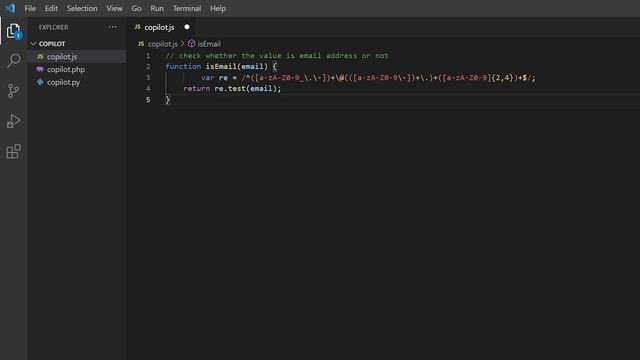The height and width of the screenshot is (360, 640).
Task: Click the closing brace on line 5
Action: tap(167, 100)
